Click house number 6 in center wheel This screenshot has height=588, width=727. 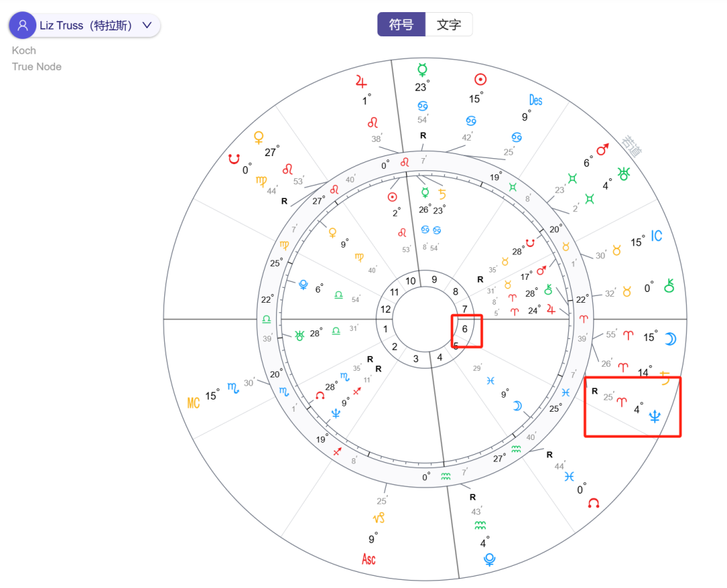coord(464,329)
